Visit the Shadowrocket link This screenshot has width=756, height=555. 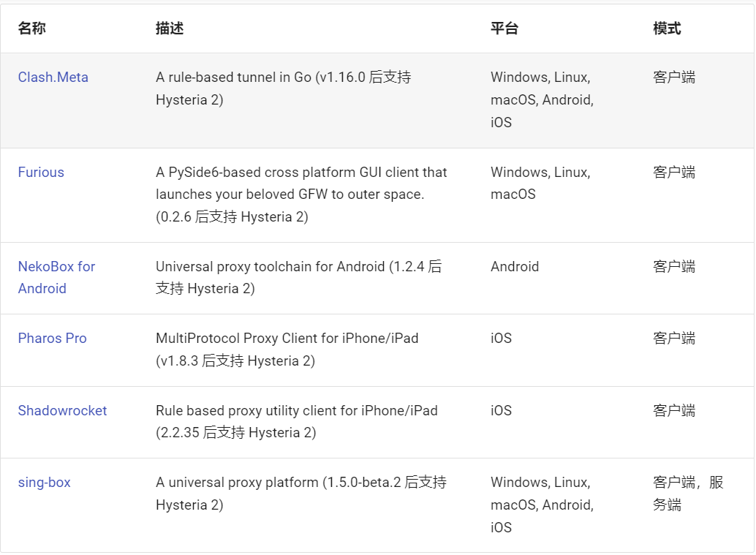(x=62, y=410)
